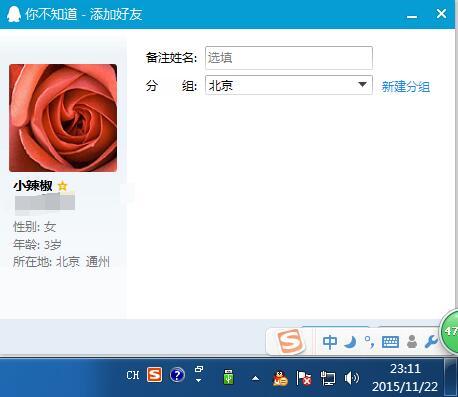
Task: Click the blue help question mark icon
Action: click(177, 375)
